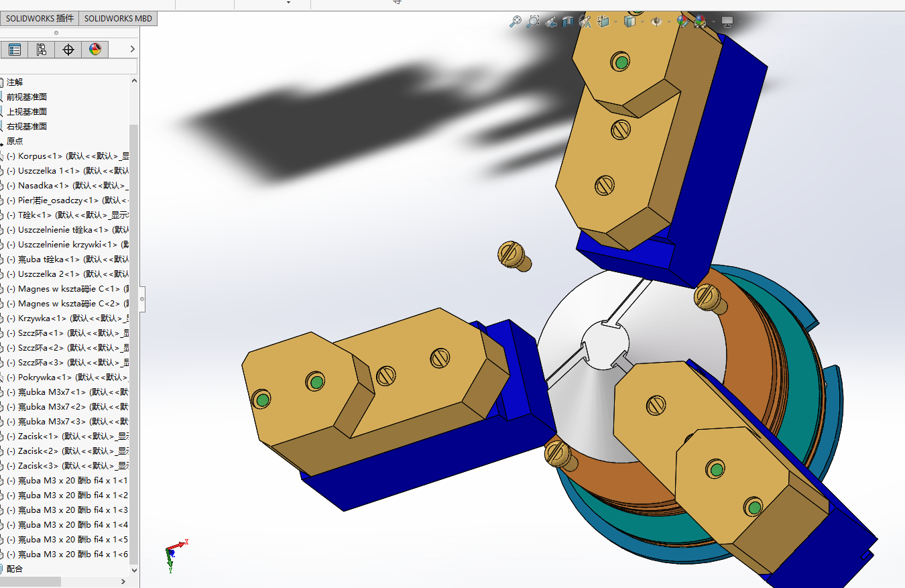Select the Zacisk<1> component

point(67,436)
